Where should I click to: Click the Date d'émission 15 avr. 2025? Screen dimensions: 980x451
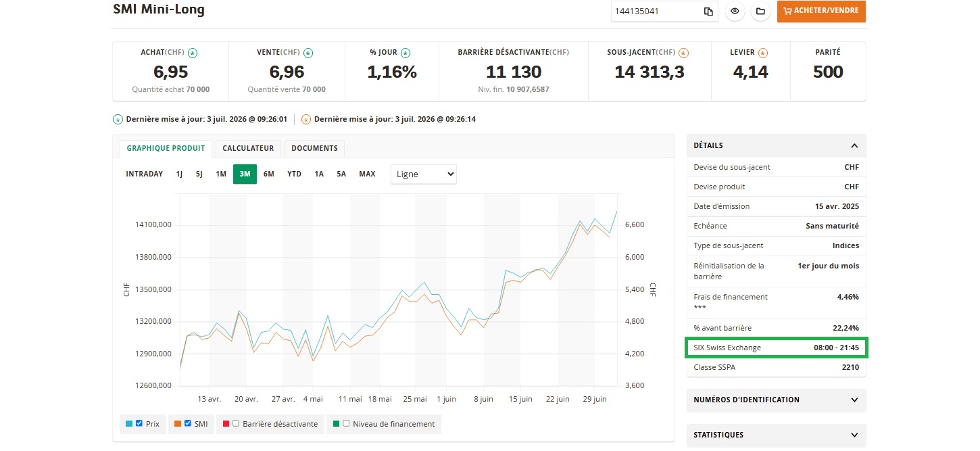[x=837, y=206]
